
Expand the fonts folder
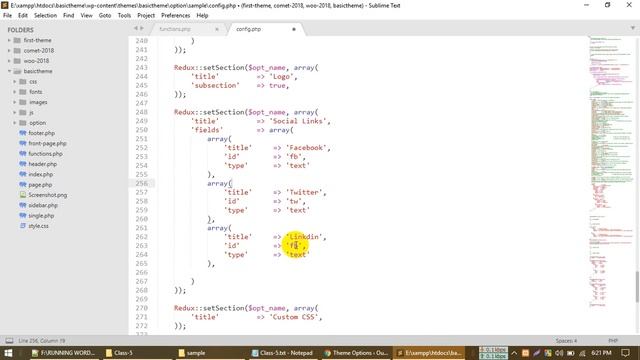point(15,92)
